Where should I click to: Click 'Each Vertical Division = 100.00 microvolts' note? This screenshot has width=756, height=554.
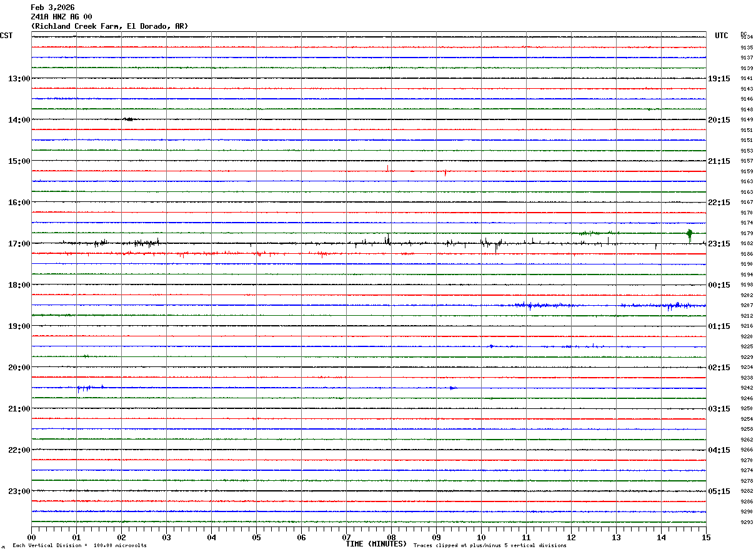pyautogui.click(x=79, y=546)
